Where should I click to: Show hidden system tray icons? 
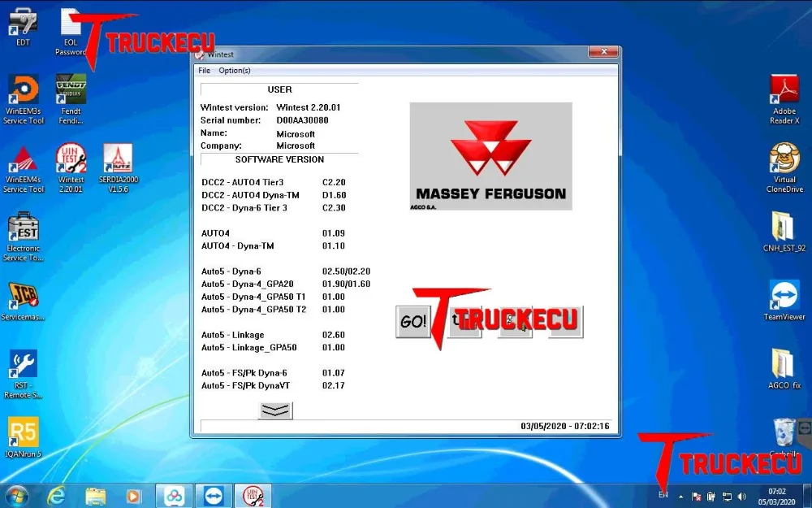click(680, 497)
